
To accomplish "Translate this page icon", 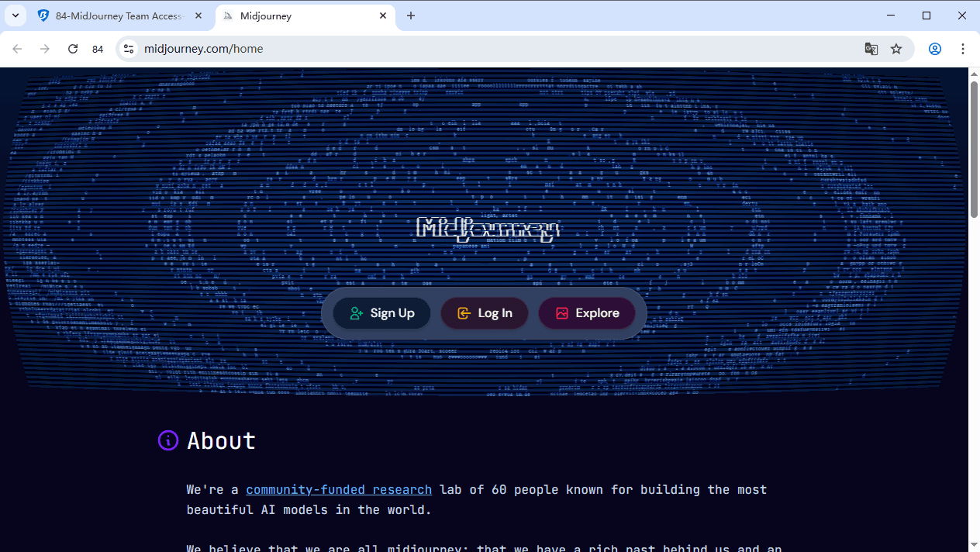I will point(871,49).
